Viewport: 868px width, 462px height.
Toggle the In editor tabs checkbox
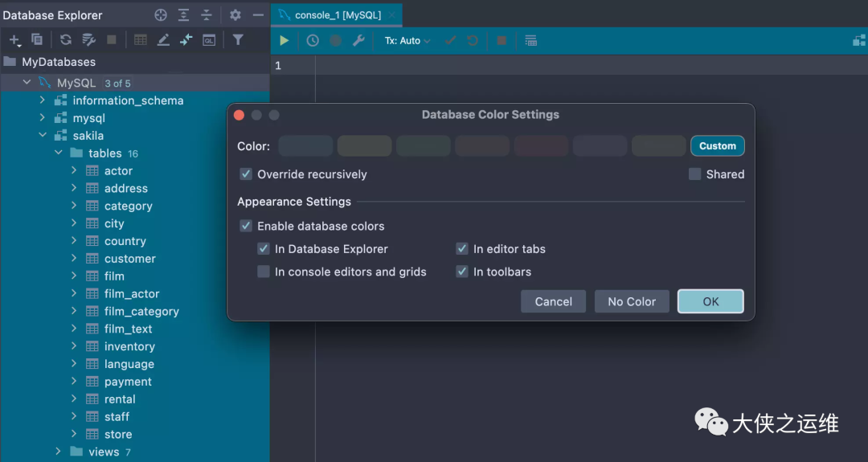point(461,249)
